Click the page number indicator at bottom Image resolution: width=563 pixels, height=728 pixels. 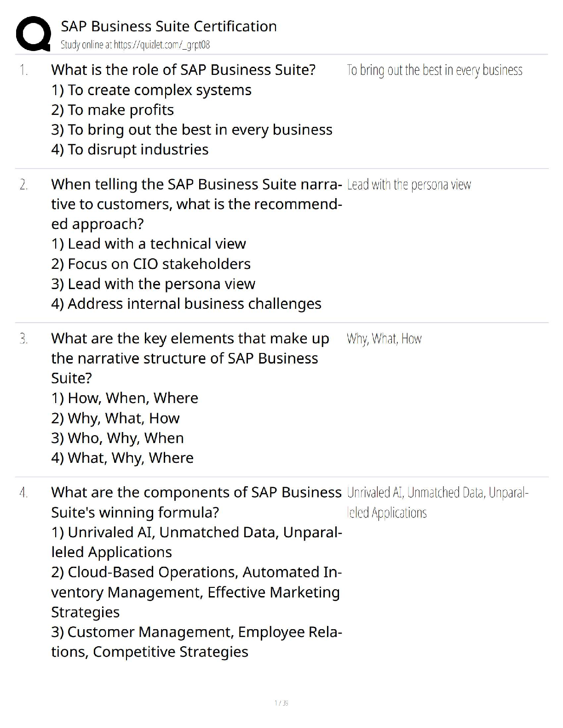(281, 703)
